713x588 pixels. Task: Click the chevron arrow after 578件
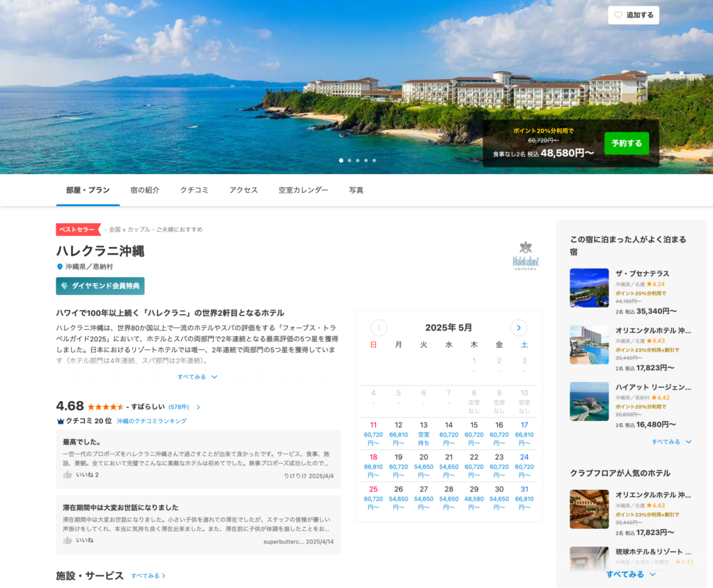pyautogui.click(x=198, y=407)
